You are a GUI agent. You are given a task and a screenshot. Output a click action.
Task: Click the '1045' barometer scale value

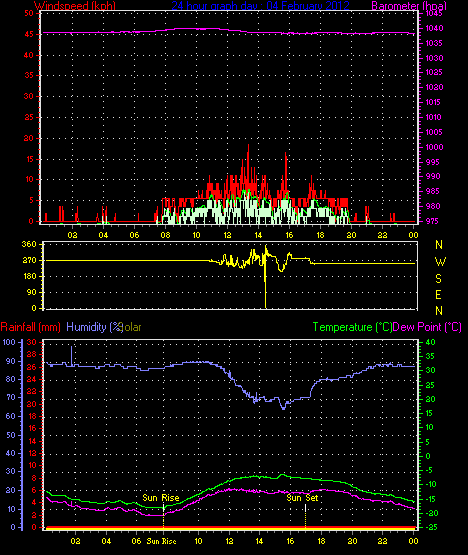[x=433, y=13]
